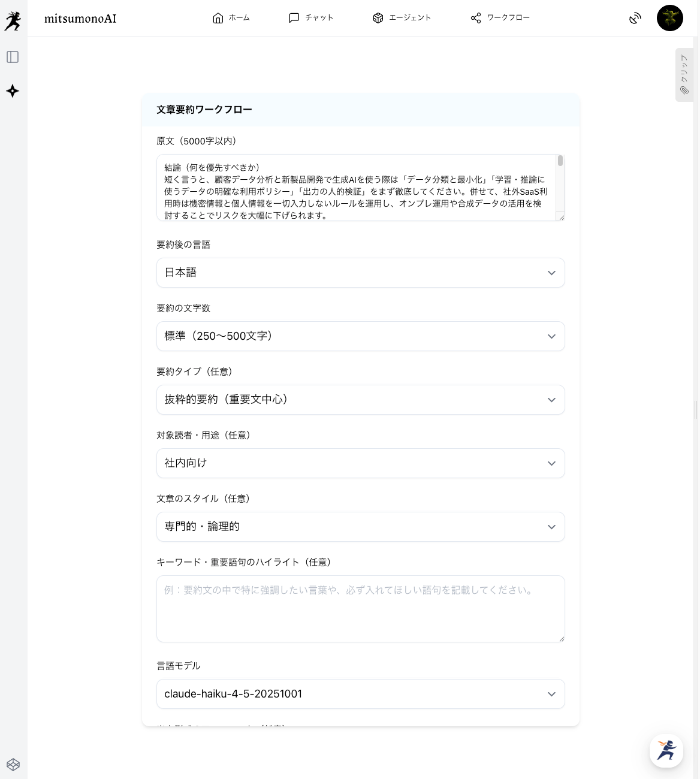
Task: Click the satellite broadcast icon in header
Action: coord(635,19)
